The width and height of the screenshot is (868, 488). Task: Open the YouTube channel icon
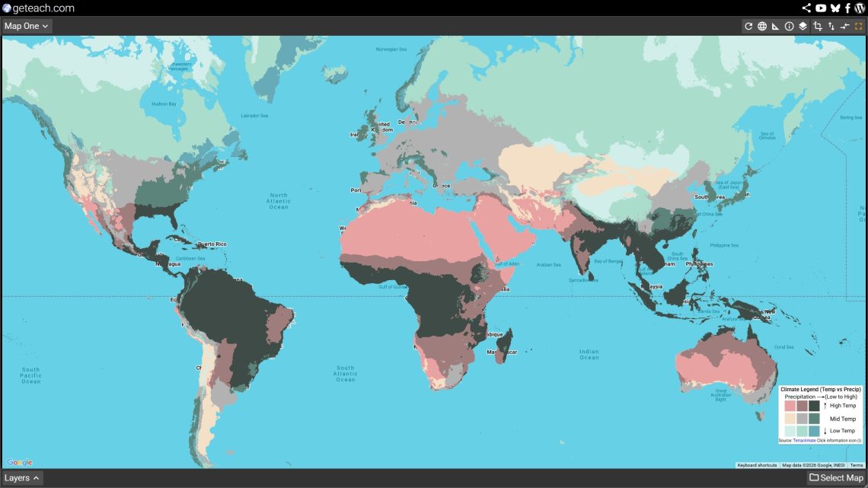pyautogui.click(x=820, y=8)
